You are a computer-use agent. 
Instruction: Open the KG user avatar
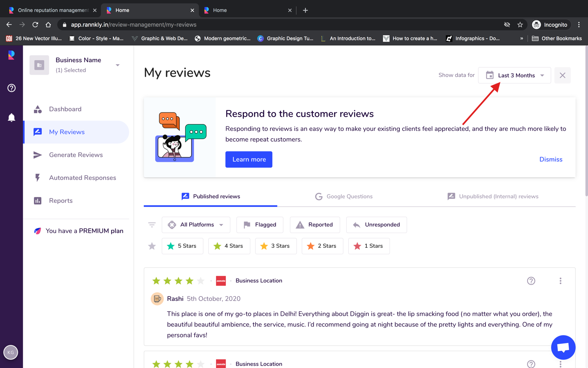11,352
